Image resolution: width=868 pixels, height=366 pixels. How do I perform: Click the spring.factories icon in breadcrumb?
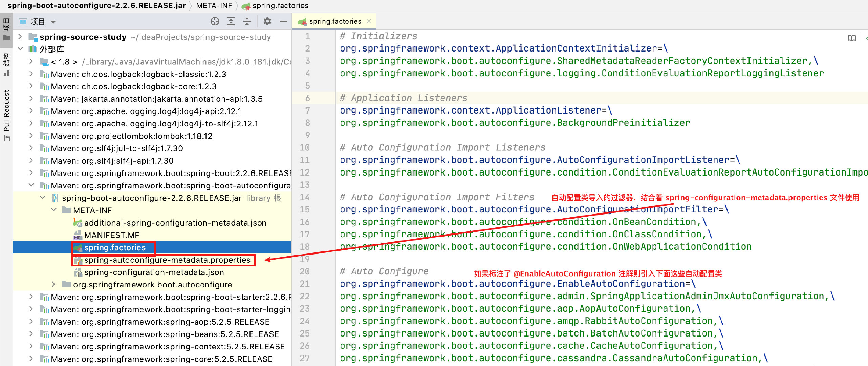click(246, 6)
